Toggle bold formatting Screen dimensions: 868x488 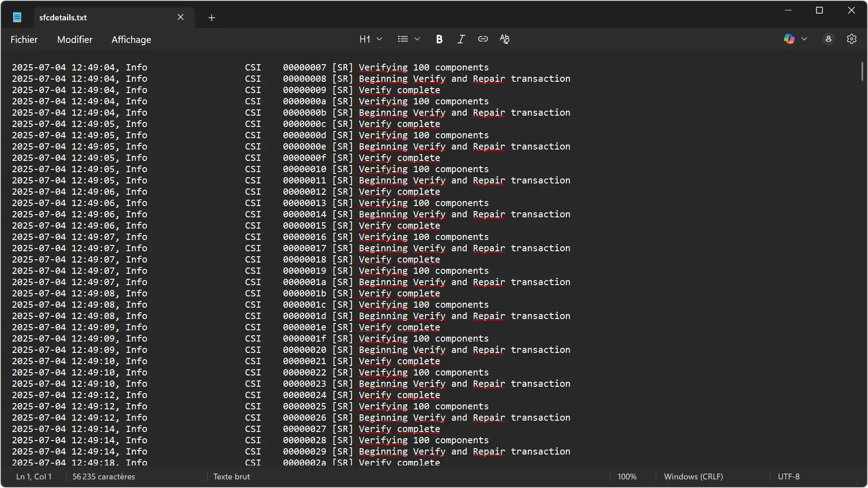(x=439, y=39)
